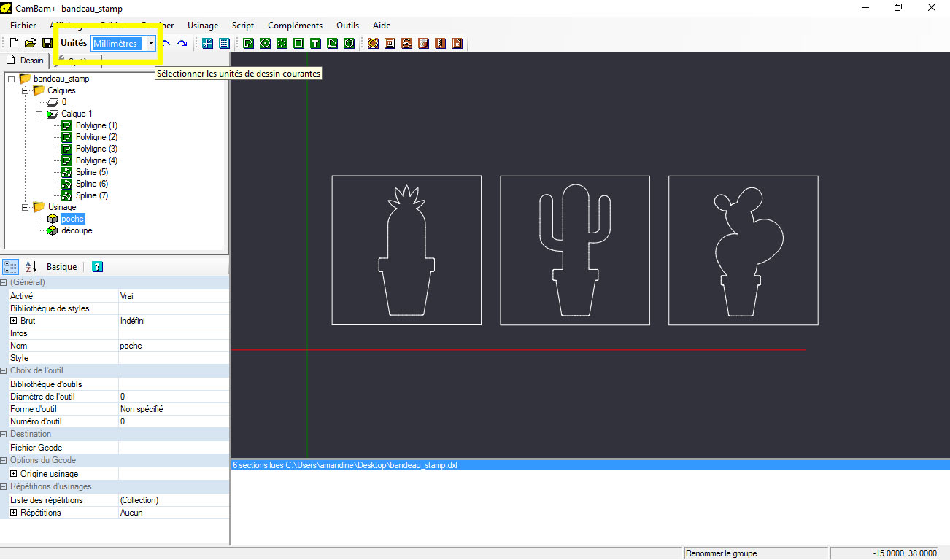Viewport: 950px width, 560px height.
Task: Switch to the Dessin tab
Action: (x=25, y=61)
